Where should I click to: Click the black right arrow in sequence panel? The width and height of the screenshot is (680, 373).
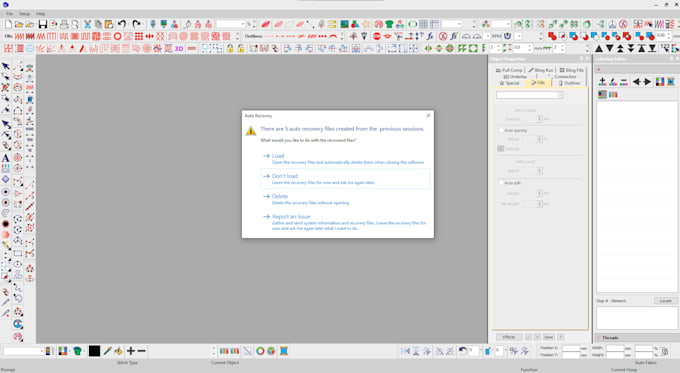pos(647,82)
